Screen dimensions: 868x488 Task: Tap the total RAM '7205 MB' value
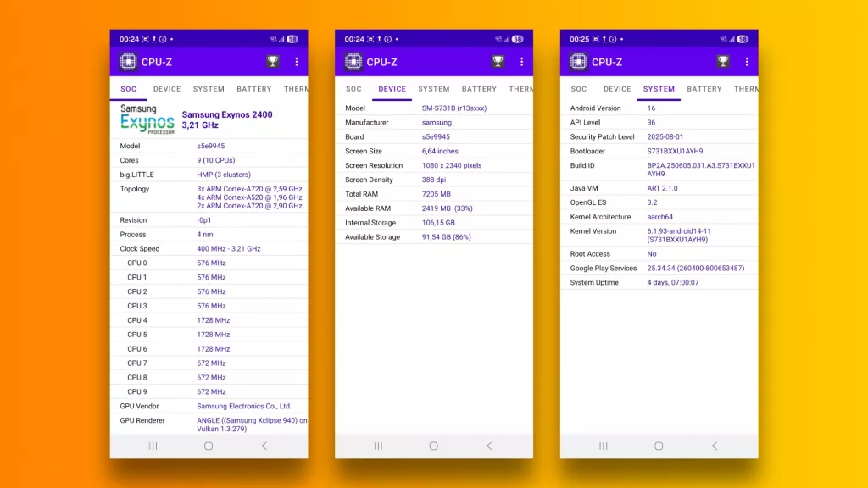pos(437,194)
